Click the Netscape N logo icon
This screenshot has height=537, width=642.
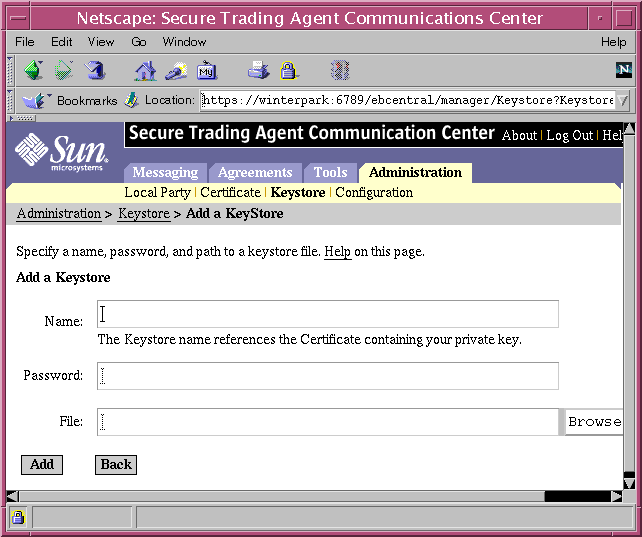[624, 70]
